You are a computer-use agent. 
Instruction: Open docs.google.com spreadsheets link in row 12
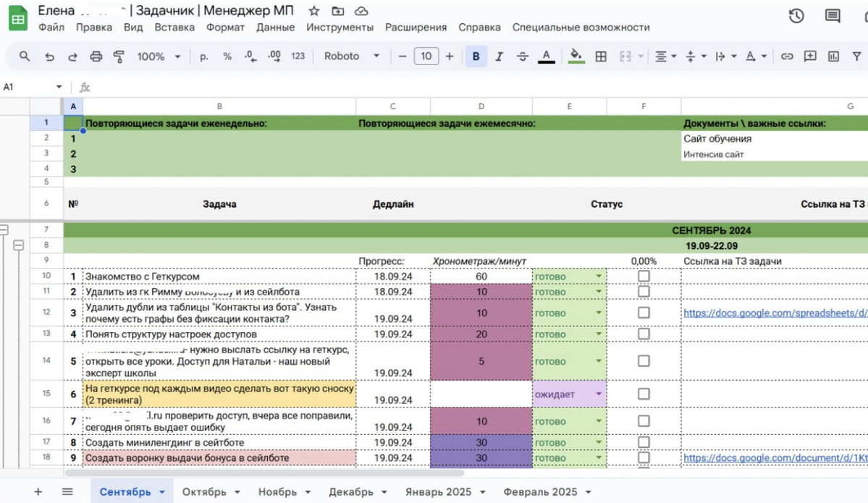pos(775,313)
